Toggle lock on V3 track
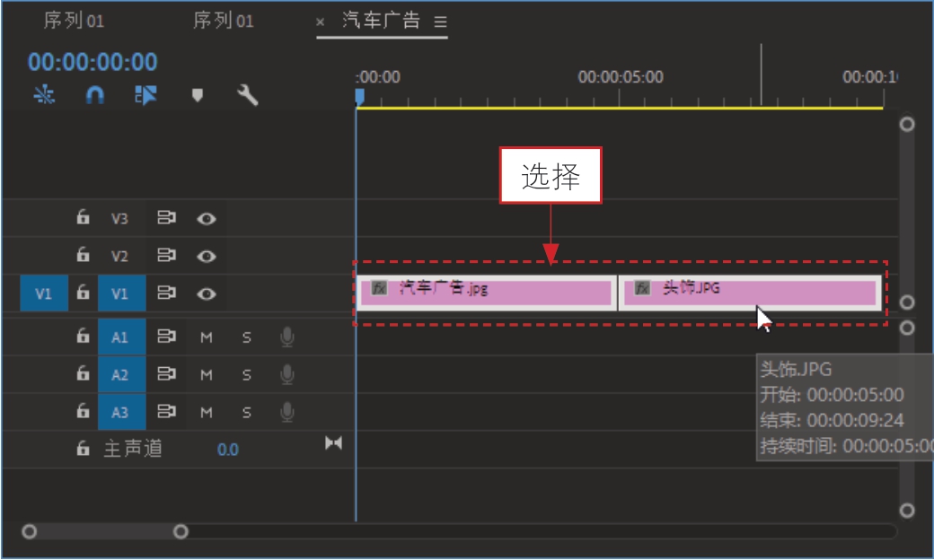Screen dimensions: 934x560 pyautogui.click(x=83, y=217)
